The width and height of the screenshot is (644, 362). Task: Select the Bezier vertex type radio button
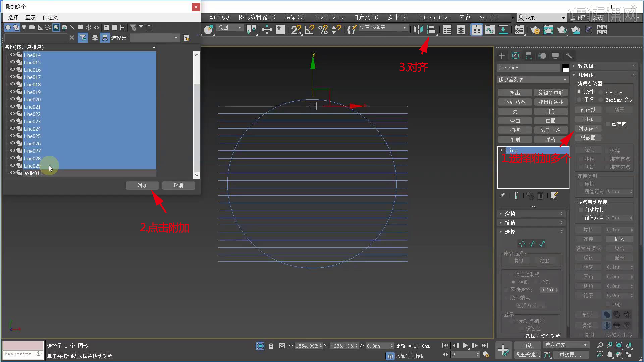tap(601, 92)
